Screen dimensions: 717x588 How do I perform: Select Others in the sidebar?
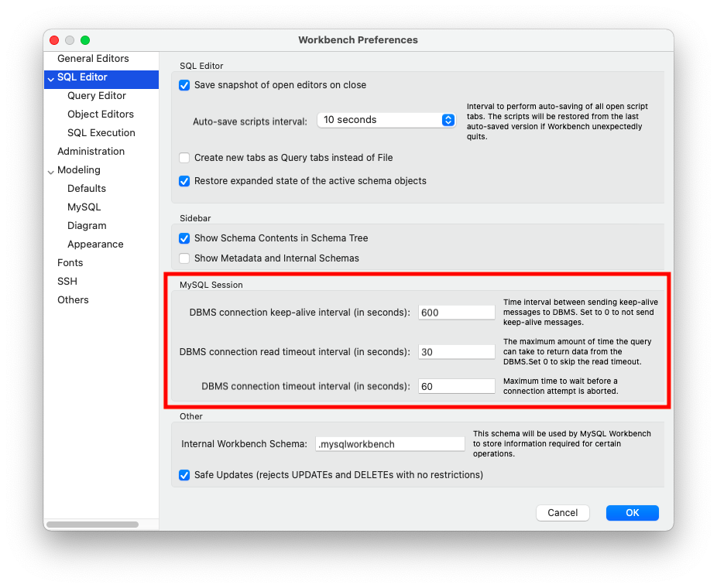(x=73, y=300)
